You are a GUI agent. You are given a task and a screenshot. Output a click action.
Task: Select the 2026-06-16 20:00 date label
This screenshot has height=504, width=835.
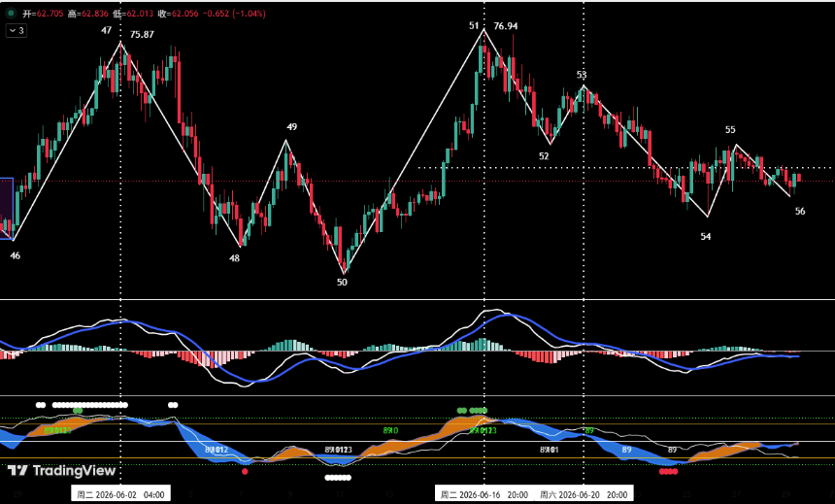pyautogui.click(x=484, y=495)
